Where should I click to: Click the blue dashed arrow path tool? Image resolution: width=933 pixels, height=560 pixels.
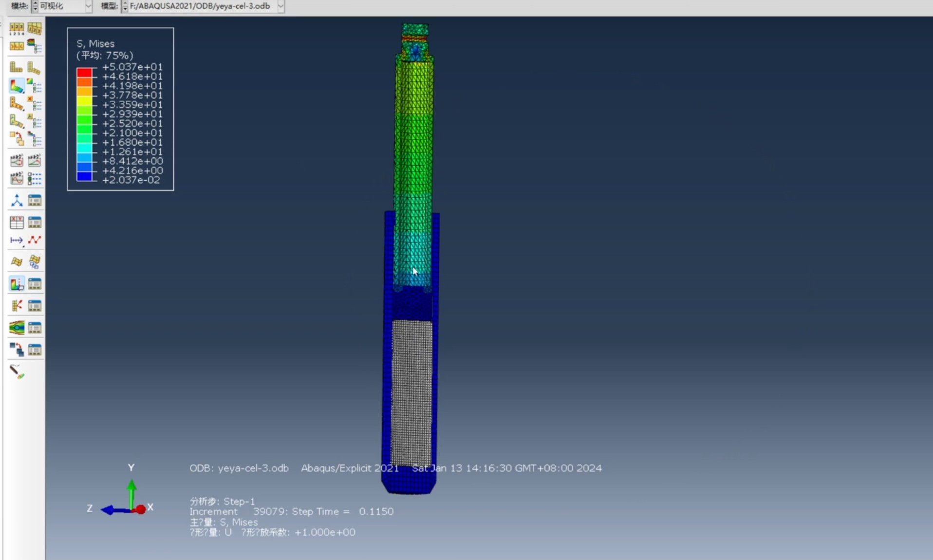17,240
